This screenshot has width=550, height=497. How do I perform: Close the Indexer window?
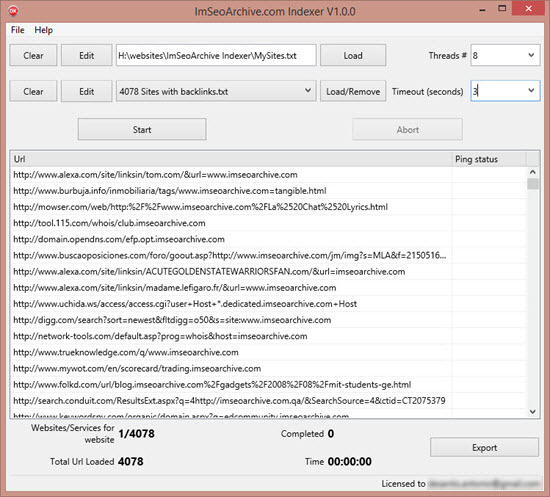(x=528, y=8)
